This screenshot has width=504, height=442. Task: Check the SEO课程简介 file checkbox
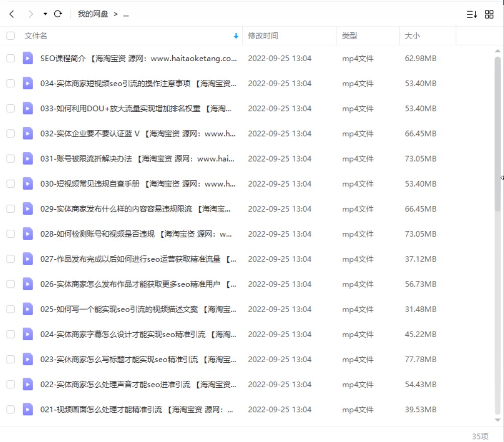[11, 58]
